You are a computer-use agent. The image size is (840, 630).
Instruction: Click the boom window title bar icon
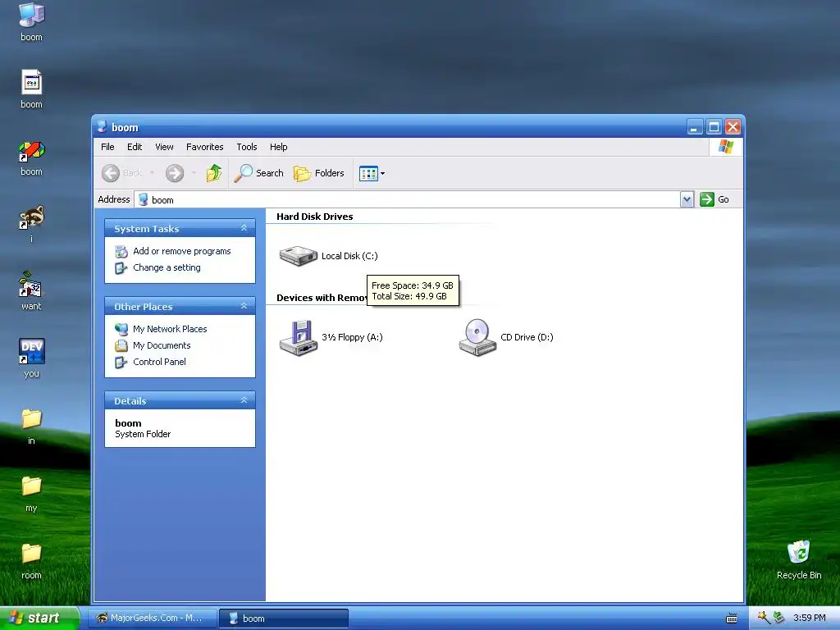[x=102, y=127]
